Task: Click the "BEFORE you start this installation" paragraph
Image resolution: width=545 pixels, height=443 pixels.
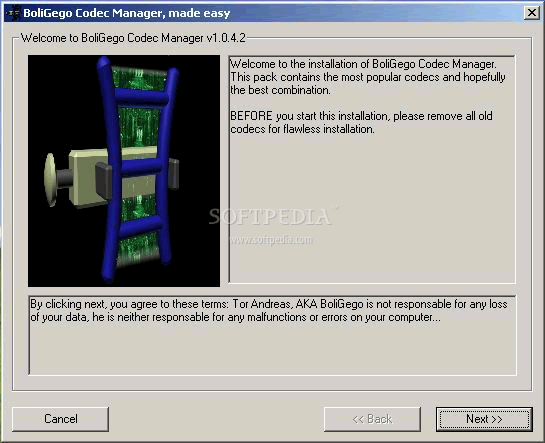Action: 361,122
